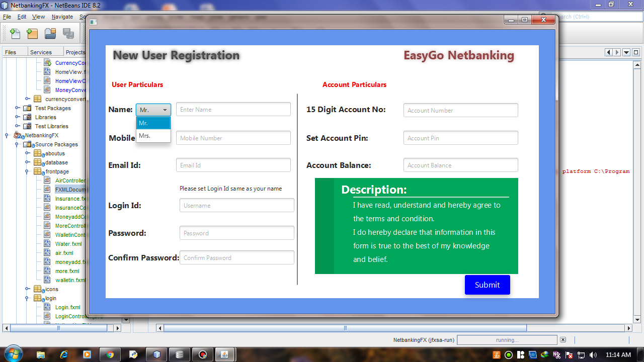This screenshot has height=362, width=644.
Task: Click the blue Submit button
Action: click(x=488, y=285)
